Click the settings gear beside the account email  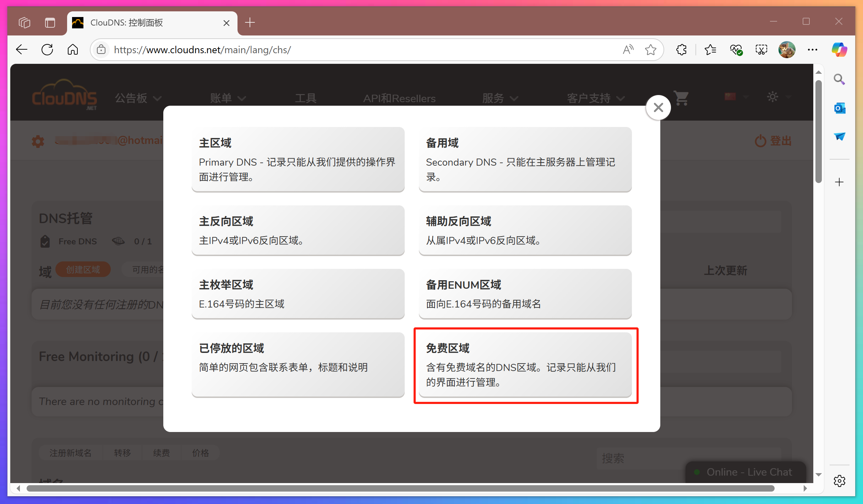click(38, 141)
